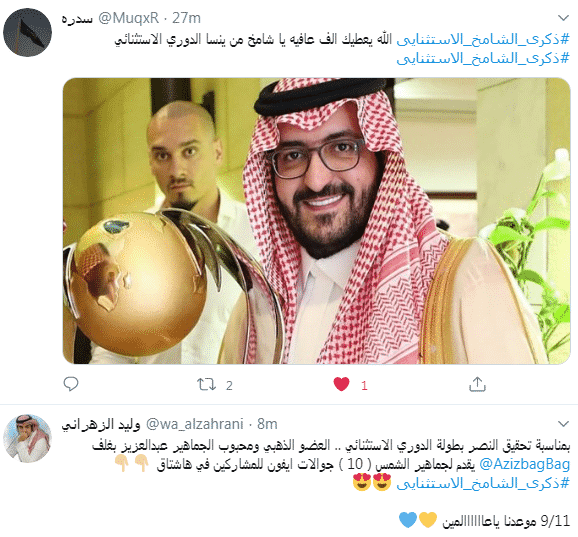Image resolution: width=578 pixels, height=537 pixels.
Task: Click display name وليد الزهراني
Action: point(101,425)
